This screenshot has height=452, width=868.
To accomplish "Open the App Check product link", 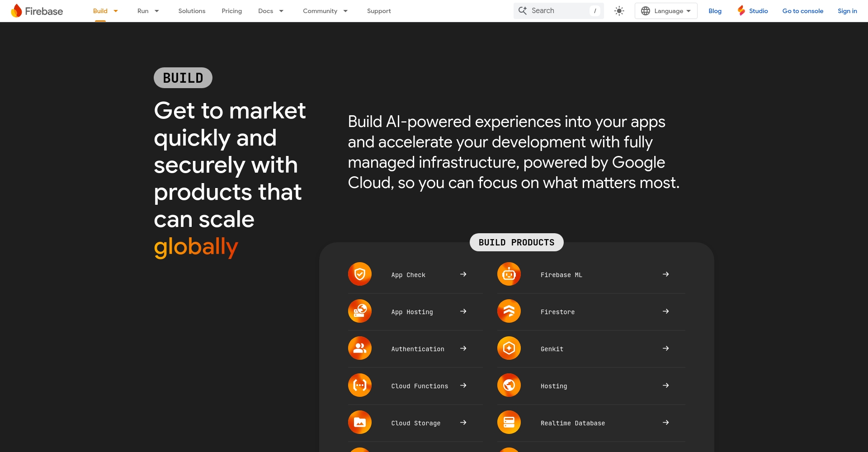I will [408, 275].
